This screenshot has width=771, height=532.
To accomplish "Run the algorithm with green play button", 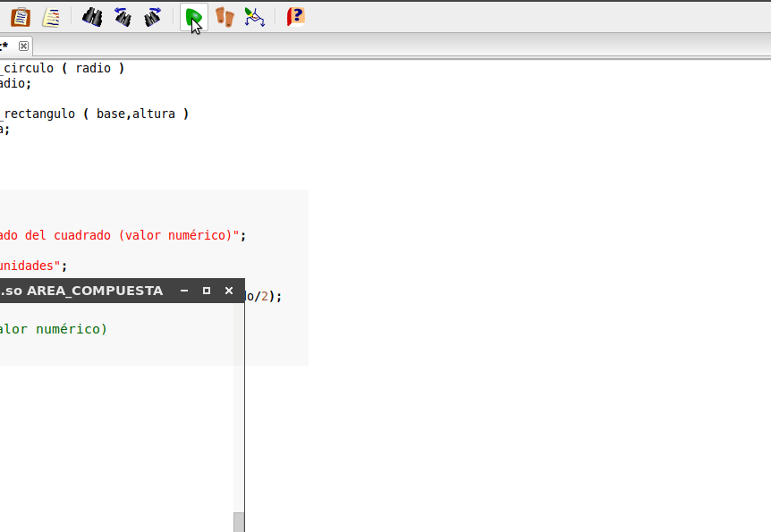I will coord(194,17).
